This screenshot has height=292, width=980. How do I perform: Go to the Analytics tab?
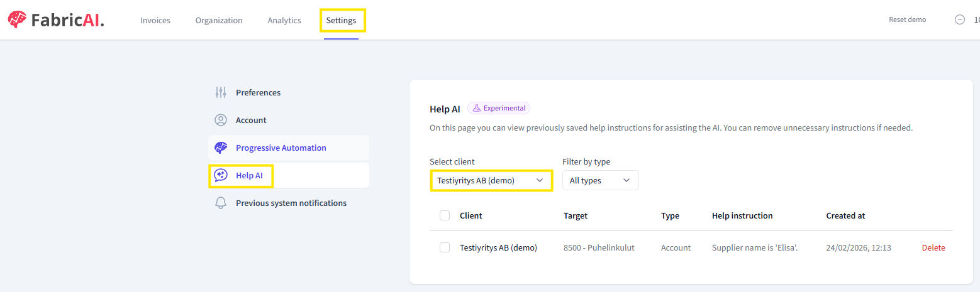(x=284, y=20)
